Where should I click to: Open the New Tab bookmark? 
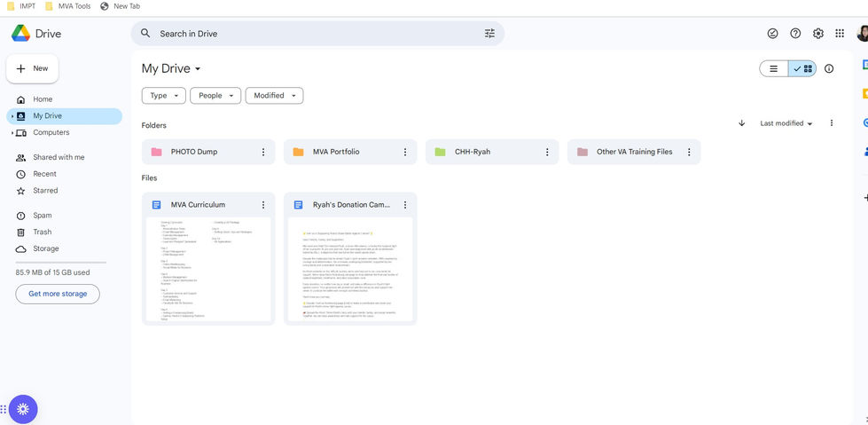[x=120, y=6]
